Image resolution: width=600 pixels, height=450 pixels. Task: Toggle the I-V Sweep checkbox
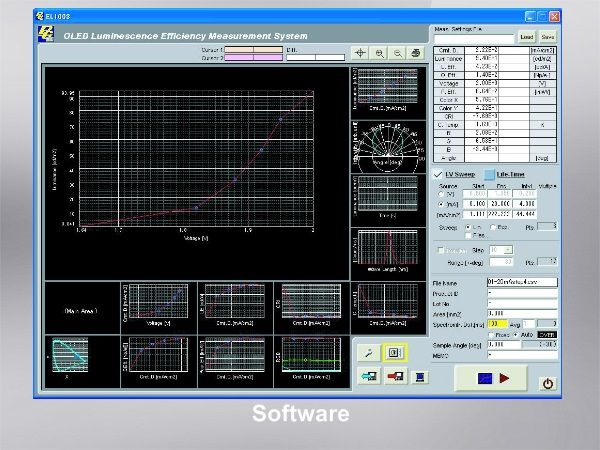[437, 174]
